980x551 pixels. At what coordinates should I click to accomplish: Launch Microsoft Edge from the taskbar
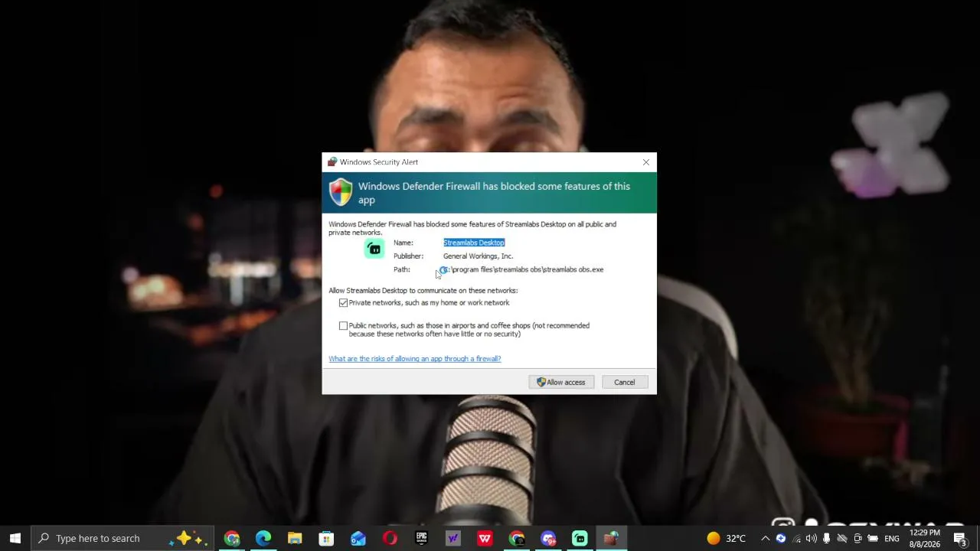coord(263,538)
